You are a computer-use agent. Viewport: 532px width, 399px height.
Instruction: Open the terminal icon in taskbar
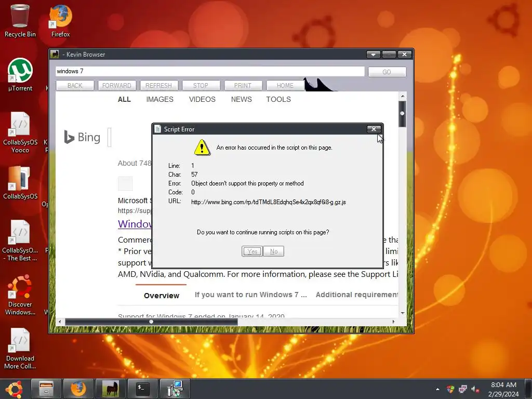click(142, 389)
